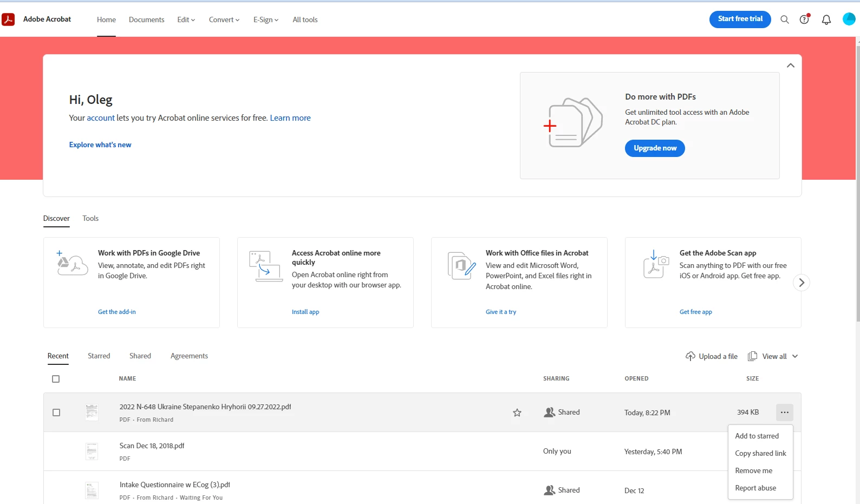860x504 pixels.
Task: Switch to the Starred tab
Action: [x=99, y=356]
